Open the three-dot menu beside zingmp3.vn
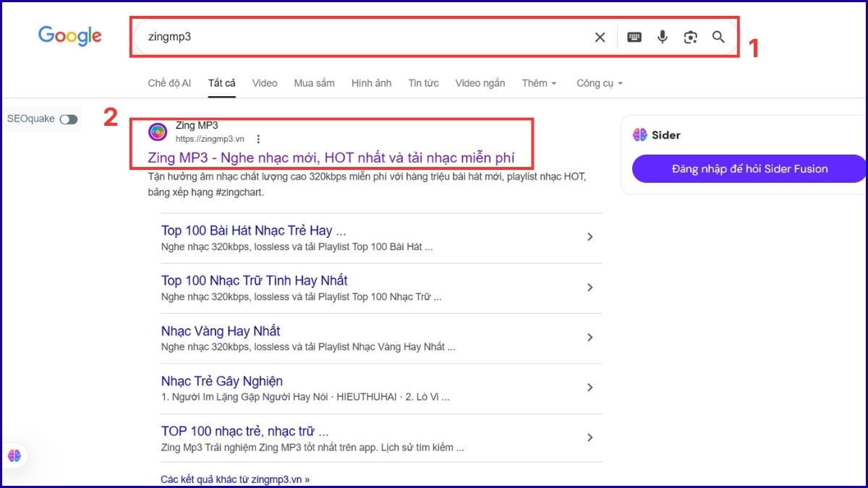868x488 pixels. pyautogui.click(x=258, y=139)
